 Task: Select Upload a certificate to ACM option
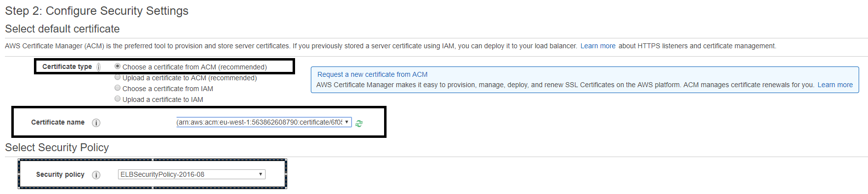[x=118, y=77]
